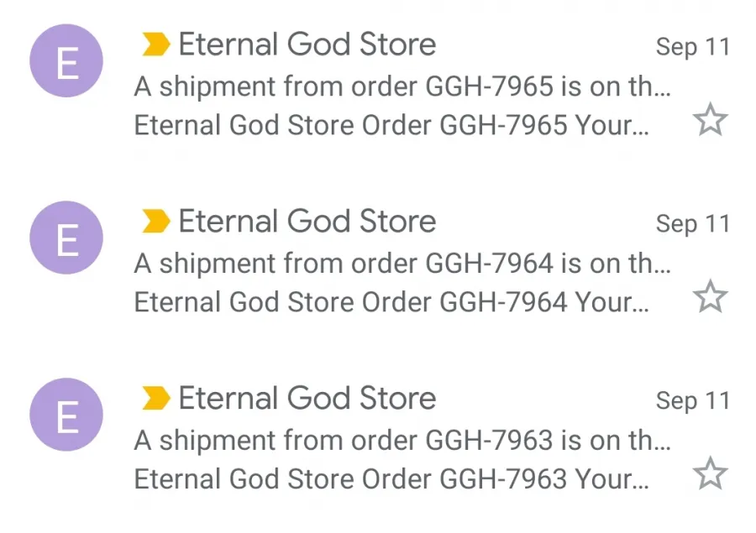Viewport: 756px width, 533px height.
Task: Star the GGH-7964 shipment email
Action: (710, 296)
